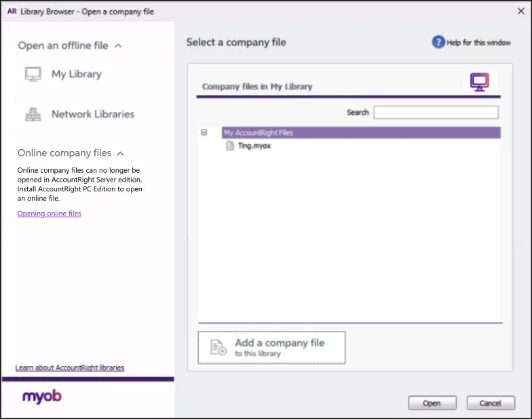Click the Open an offline file heading
The width and height of the screenshot is (532, 419).
(63, 46)
